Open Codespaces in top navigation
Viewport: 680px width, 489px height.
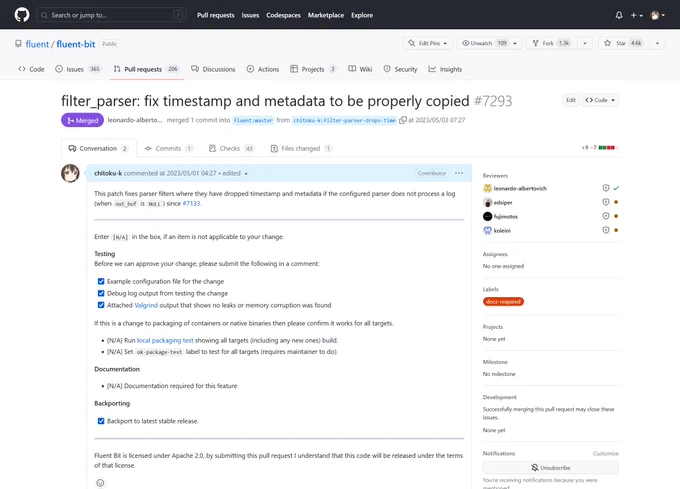point(283,15)
